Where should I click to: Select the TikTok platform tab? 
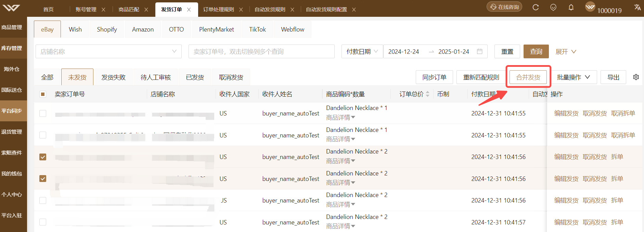(x=257, y=29)
